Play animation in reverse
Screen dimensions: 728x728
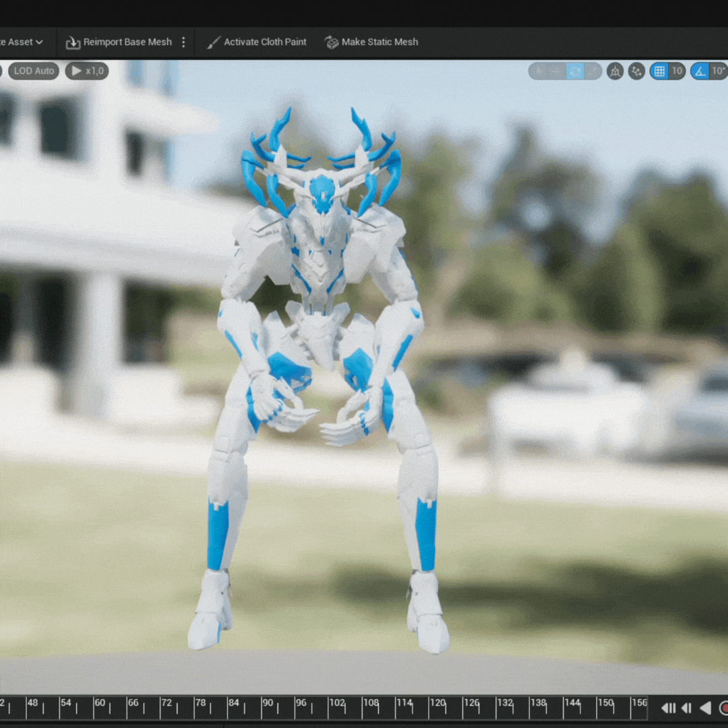click(705, 708)
